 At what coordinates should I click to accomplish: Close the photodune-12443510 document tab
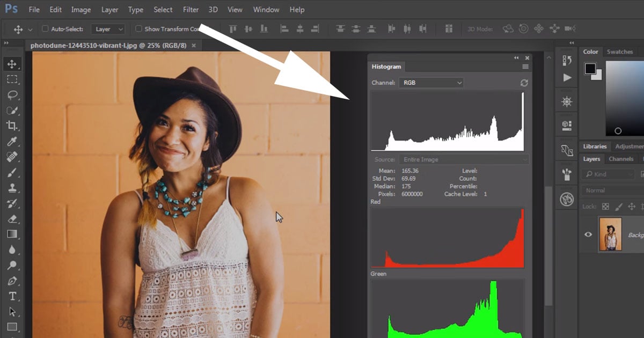(194, 46)
